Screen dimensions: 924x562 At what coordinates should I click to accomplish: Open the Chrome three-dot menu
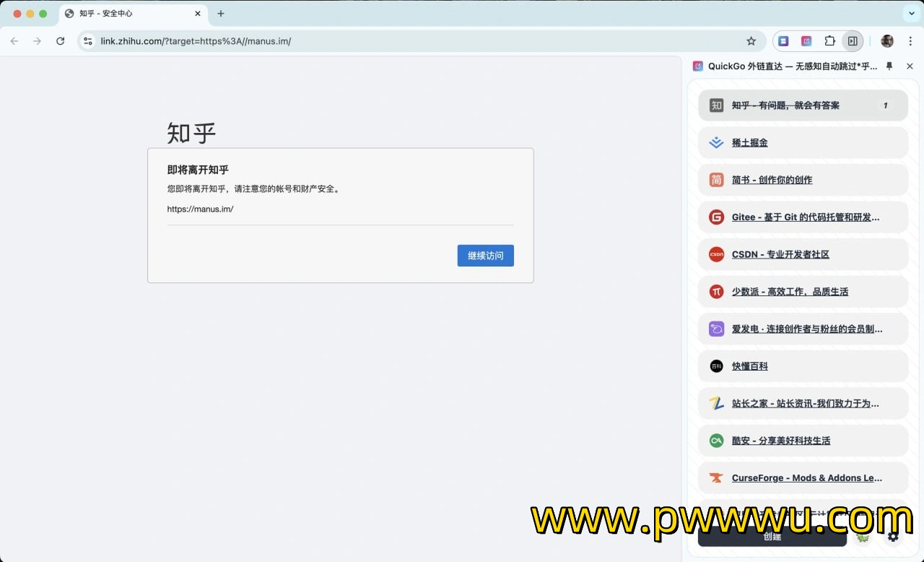tap(910, 41)
